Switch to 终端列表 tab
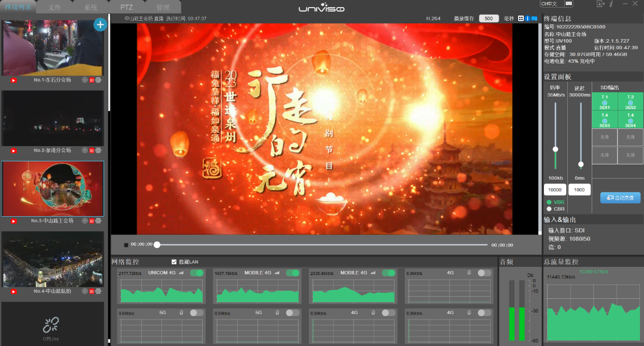The width and height of the screenshot is (644, 346). click(18, 7)
